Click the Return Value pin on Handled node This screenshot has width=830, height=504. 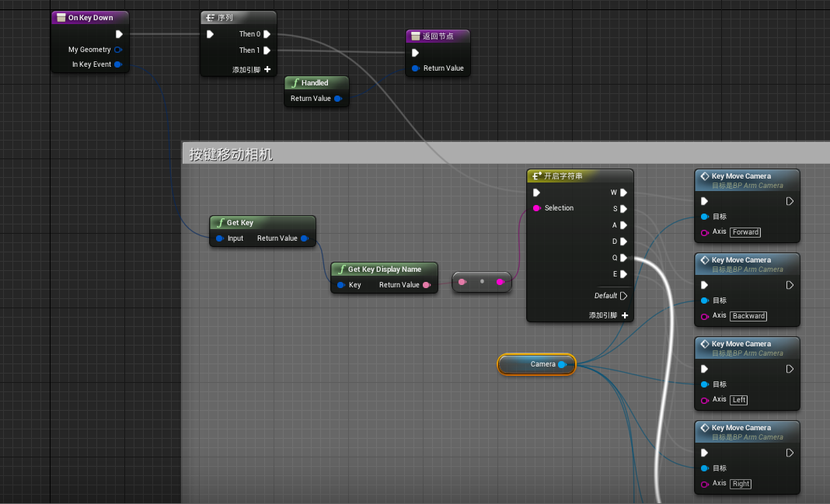coord(337,99)
